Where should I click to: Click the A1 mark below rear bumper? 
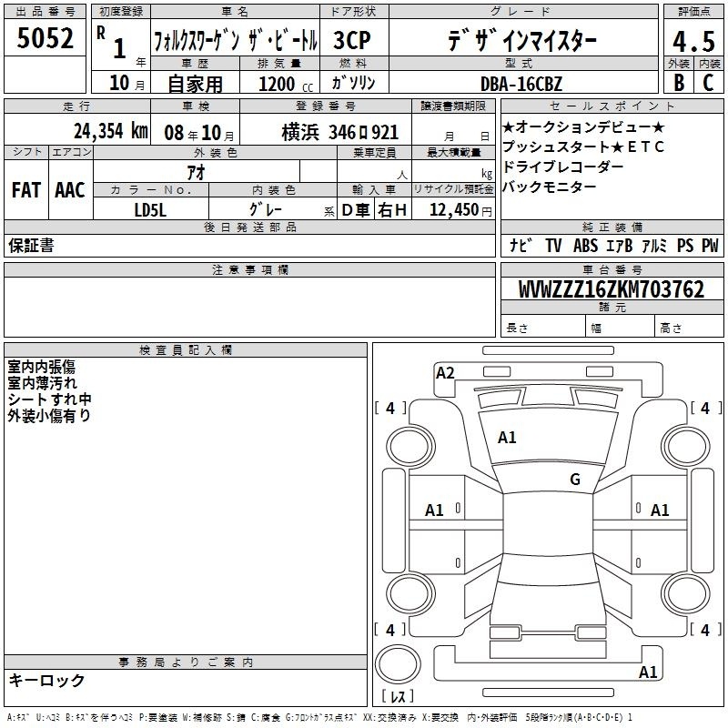(x=648, y=672)
